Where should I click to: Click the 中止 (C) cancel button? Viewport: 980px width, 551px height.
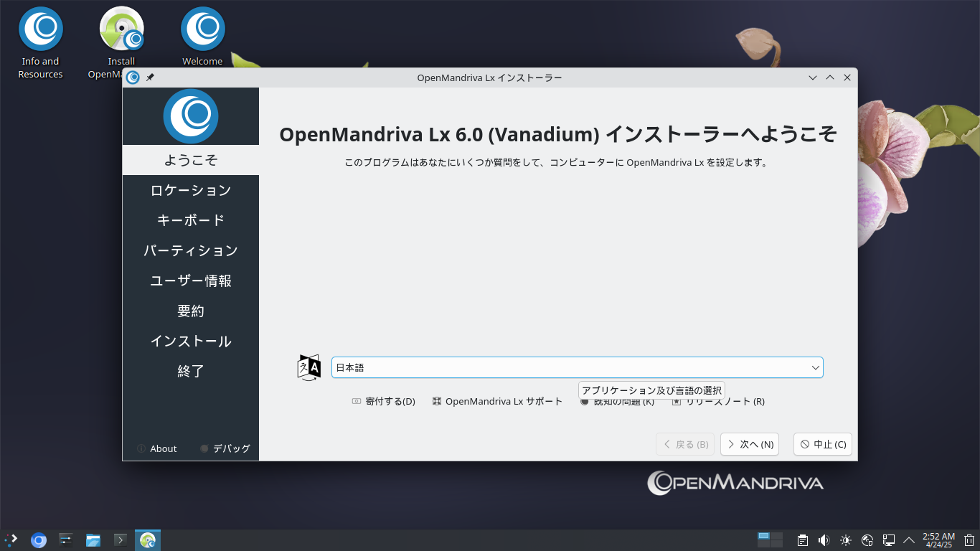point(823,444)
